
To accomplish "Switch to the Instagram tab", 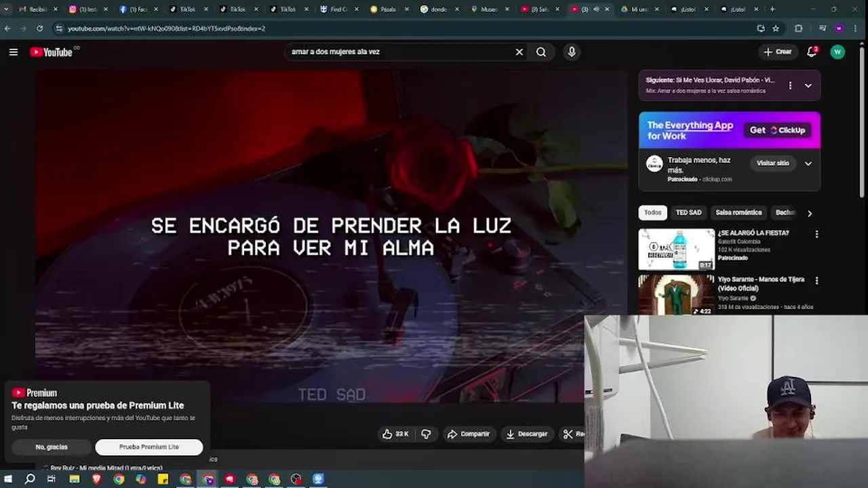I will 88,9.
